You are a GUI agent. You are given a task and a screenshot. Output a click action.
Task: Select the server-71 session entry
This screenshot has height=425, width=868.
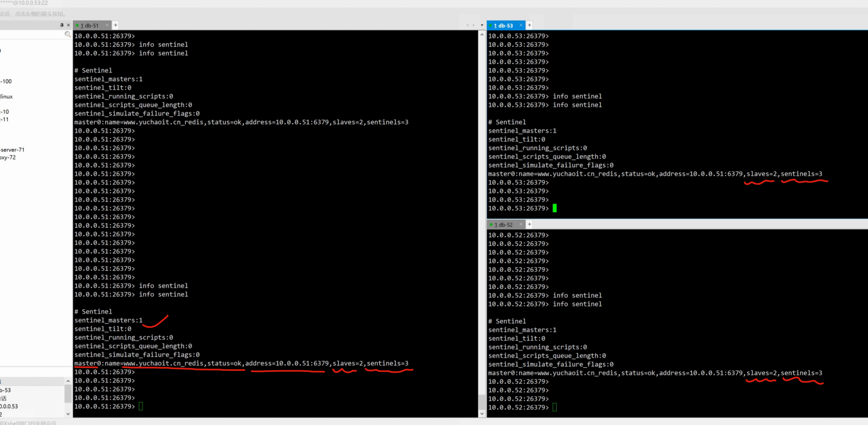click(x=13, y=150)
